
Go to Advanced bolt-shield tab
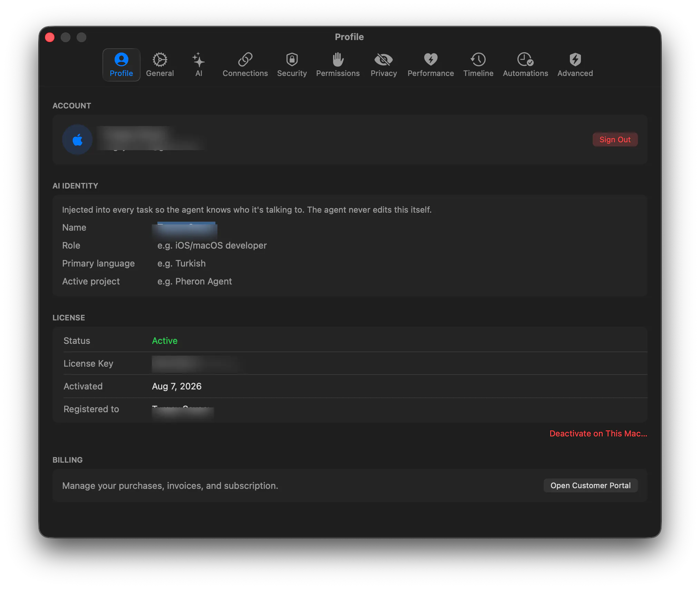click(575, 65)
